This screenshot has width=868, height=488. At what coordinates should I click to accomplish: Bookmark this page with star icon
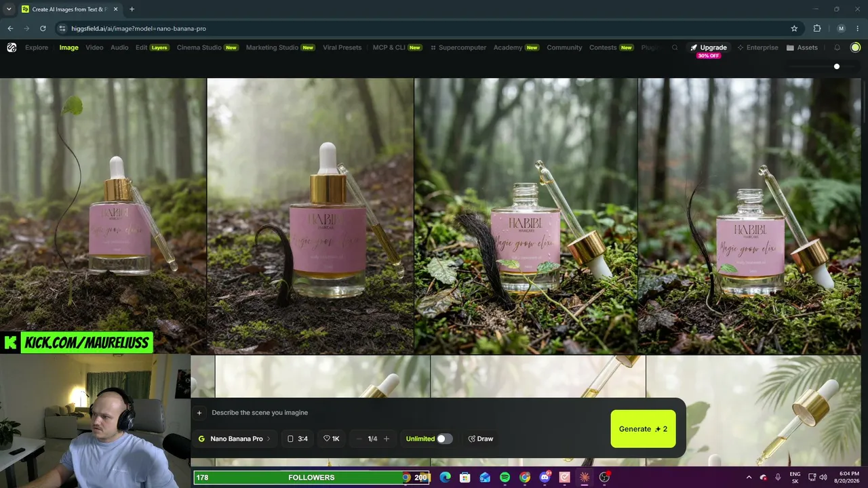pos(794,28)
